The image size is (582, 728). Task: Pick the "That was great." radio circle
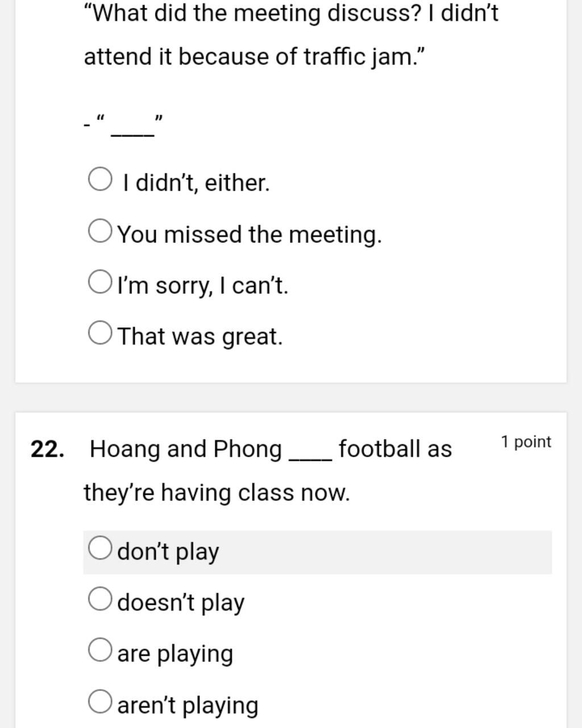(100, 333)
